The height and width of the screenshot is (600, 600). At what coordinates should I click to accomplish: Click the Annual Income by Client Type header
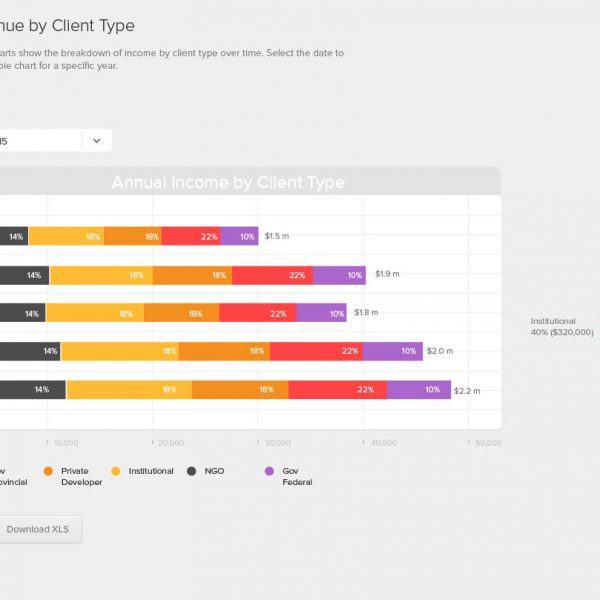click(228, 182)
